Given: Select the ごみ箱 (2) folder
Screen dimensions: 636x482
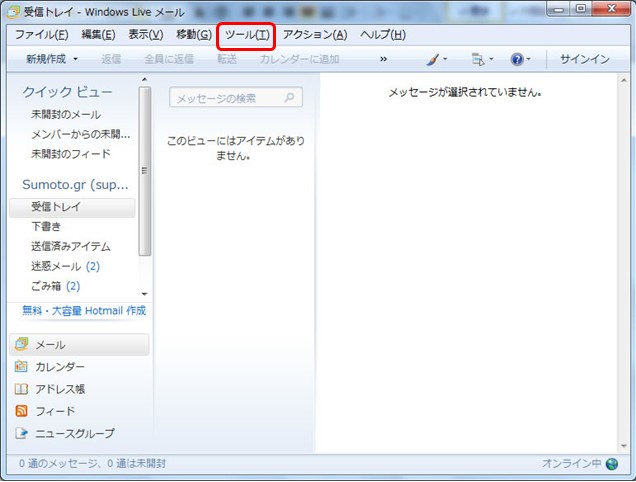Looking at the screenshot, I should click(56, 286).
